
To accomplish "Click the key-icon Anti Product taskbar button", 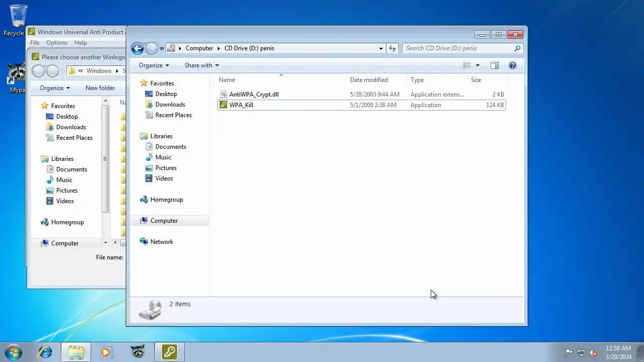I will 170,352.
